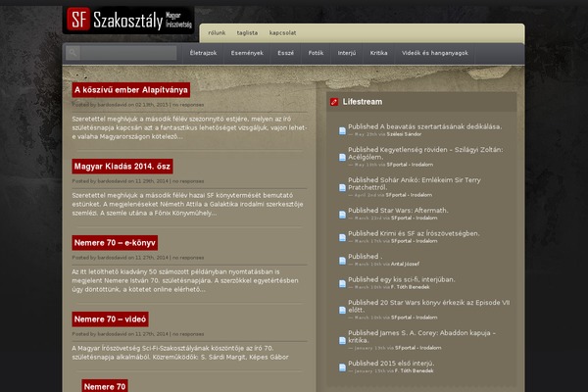The width and height of the screenshot is (588, 392).
Task: Click F. Tóth Benedek source under '2015 első interjú'
Action: pos(414,371)
